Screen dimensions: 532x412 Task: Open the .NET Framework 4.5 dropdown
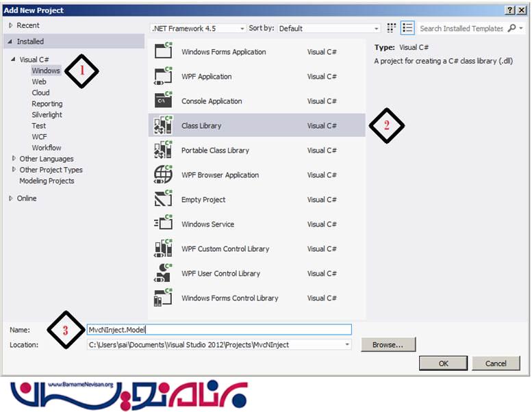coord(197,29)
